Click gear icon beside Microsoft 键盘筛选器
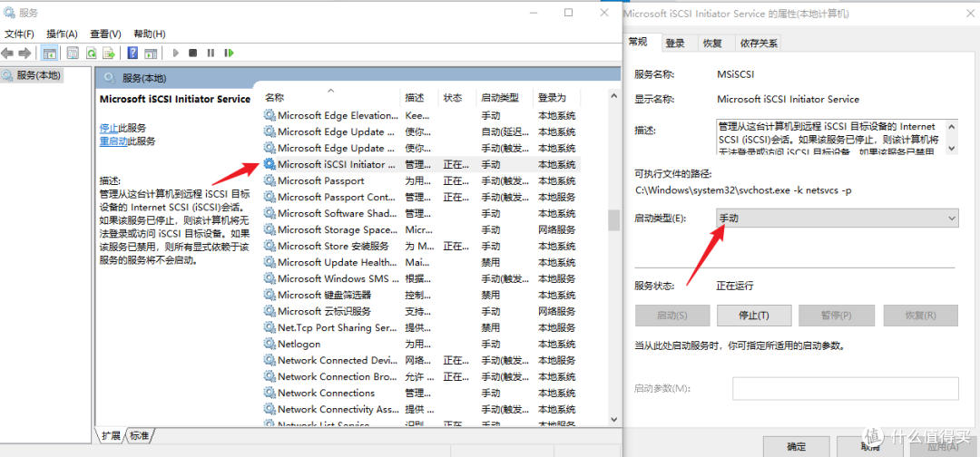The width and height of the screenshot is (980, 457). pyautogui.click(x=269, y=295)
